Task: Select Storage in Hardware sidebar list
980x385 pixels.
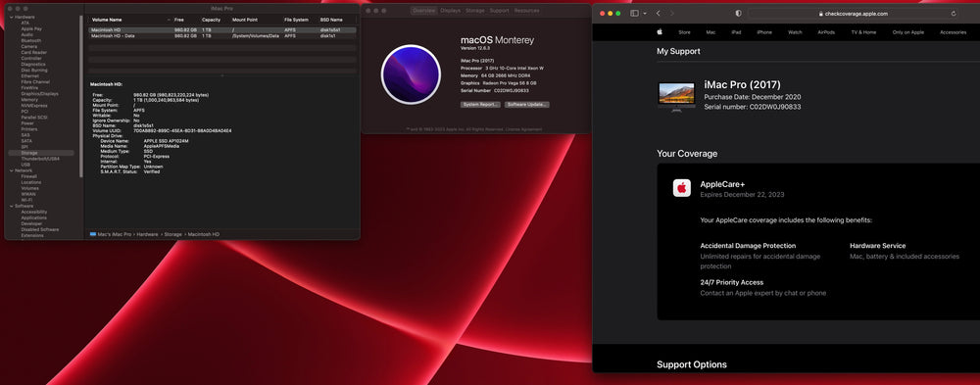Action: click(x=40, y=153)
